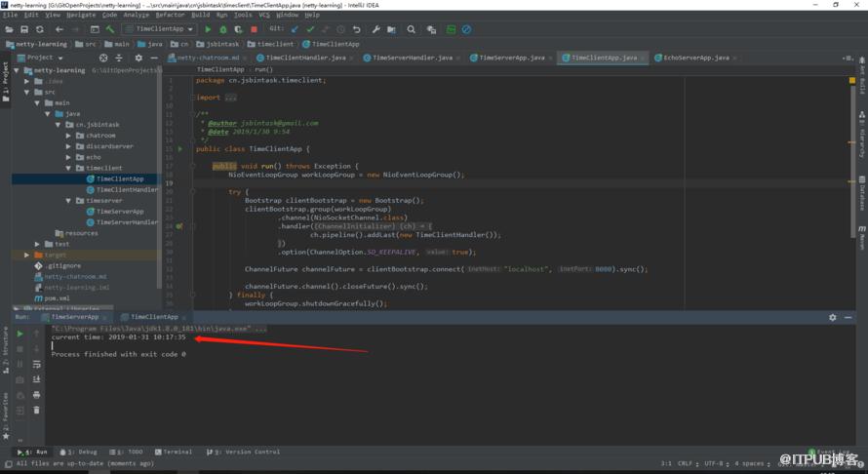Expand the chatroom package
868x474 pixels.
click(x=68, y=136)
